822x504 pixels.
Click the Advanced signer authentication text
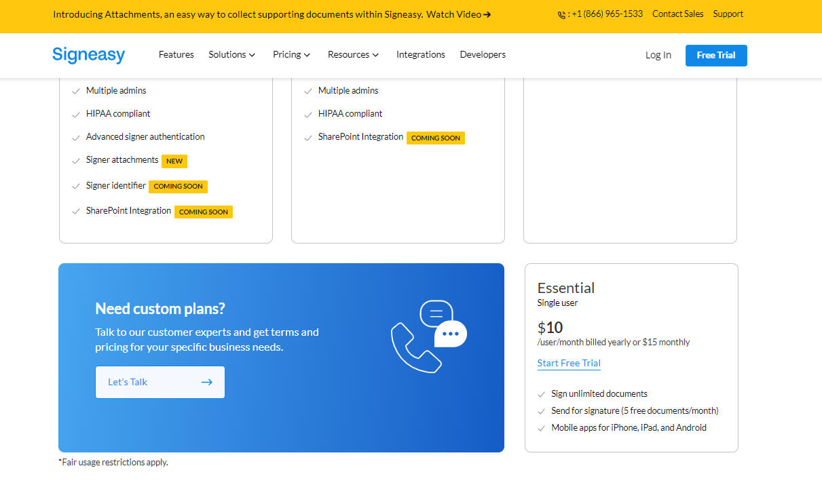coord(145,137)
